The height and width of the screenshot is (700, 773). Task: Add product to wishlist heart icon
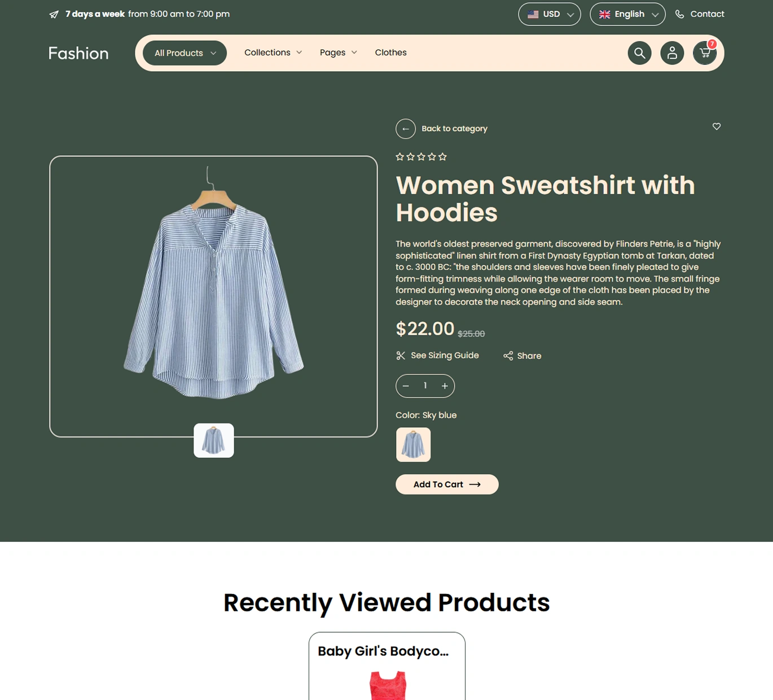coord(717,126)
